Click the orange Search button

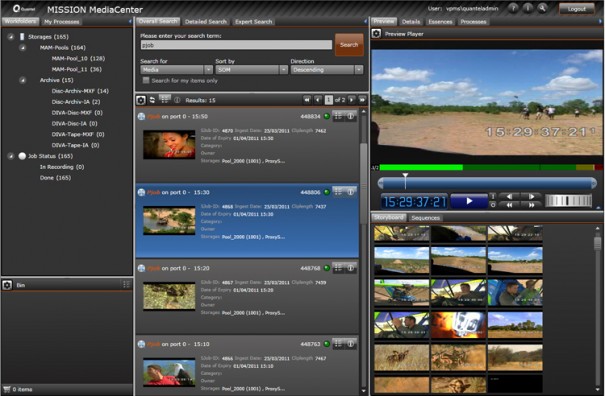(349, 45)
